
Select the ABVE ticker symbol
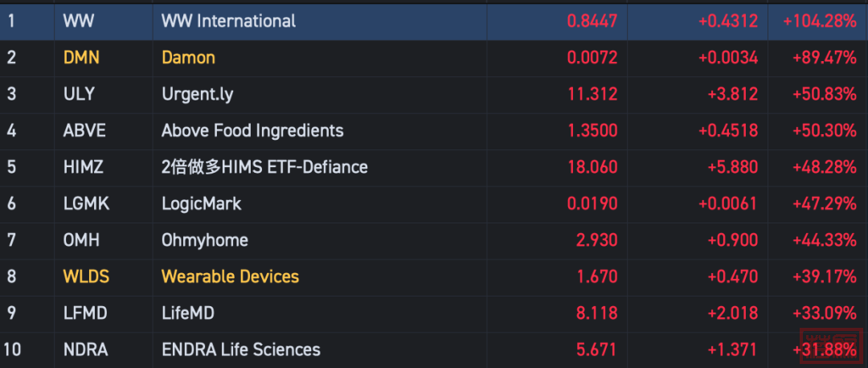(84, 131)
